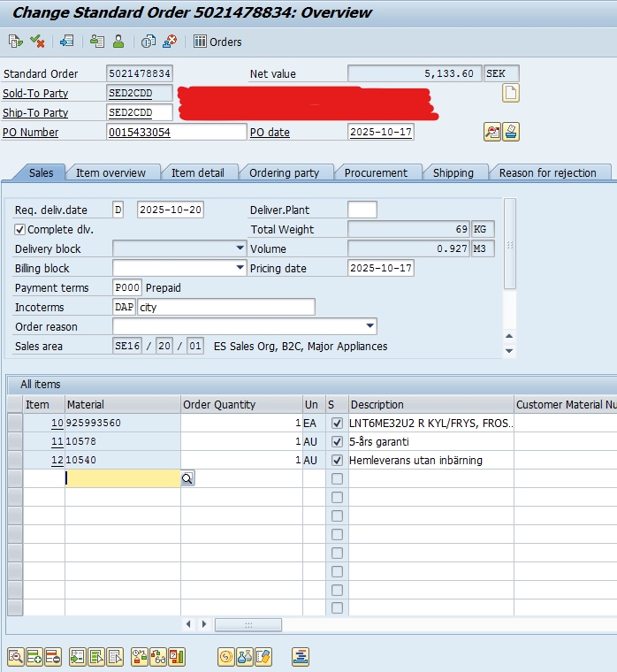Viewport: 617px width, 672px height.
Task: Click the up arrow beside Sales area
Action: point(509,336)
